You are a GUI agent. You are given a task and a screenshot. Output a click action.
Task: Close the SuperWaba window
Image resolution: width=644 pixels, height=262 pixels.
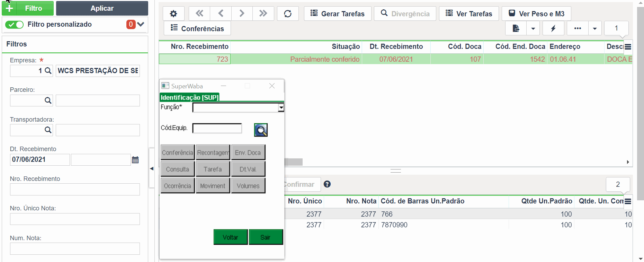tap(272, 86)
